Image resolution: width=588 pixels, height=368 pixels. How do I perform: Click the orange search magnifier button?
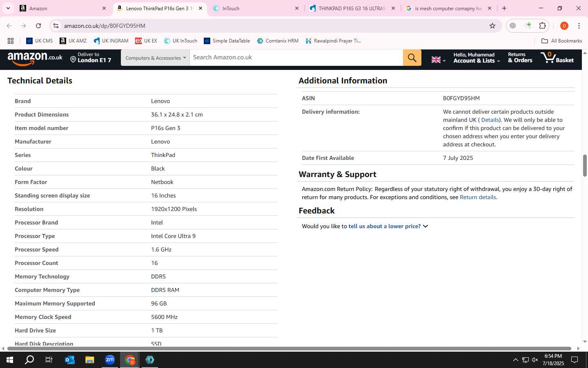tap(412, 58)
